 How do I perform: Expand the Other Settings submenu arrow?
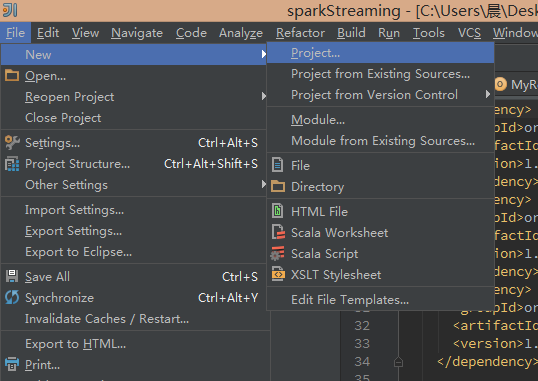click(264, 184)
